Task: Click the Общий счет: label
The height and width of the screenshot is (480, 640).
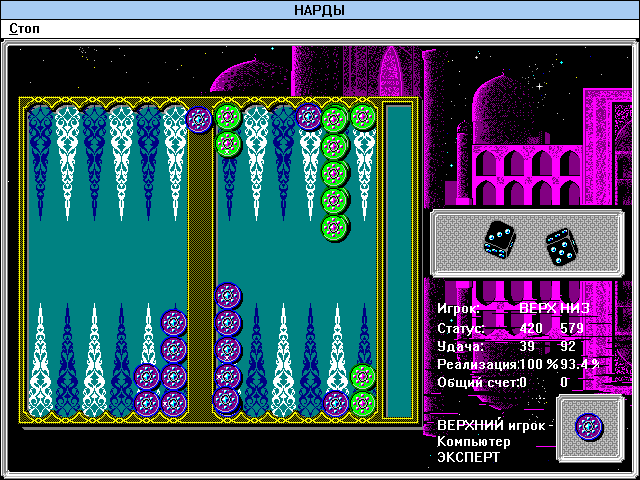Action: [x=478, y=382]
